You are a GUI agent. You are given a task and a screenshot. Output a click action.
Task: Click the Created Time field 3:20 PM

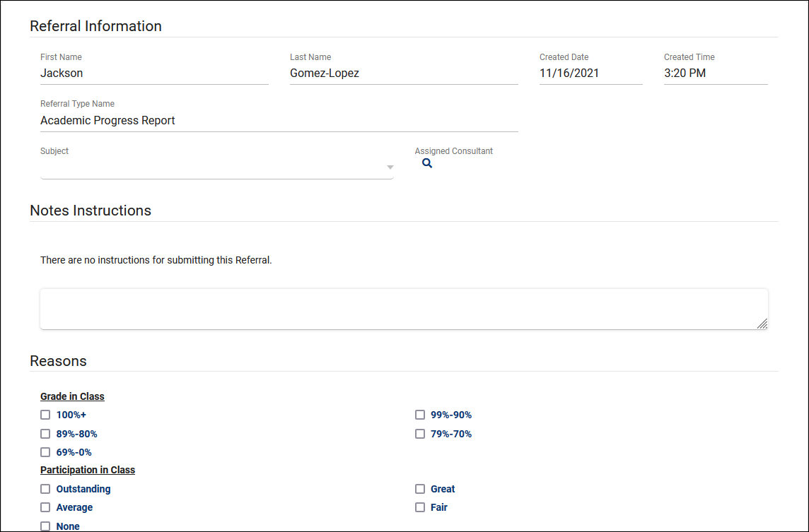pos(715,73)
